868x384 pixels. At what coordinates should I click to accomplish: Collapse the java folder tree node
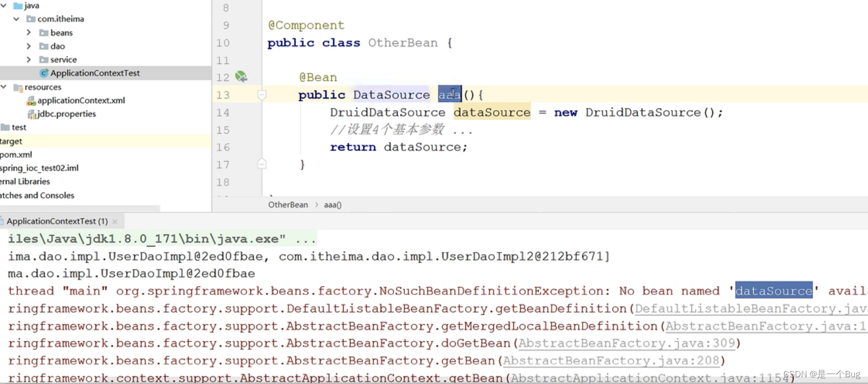coord(4,6)
